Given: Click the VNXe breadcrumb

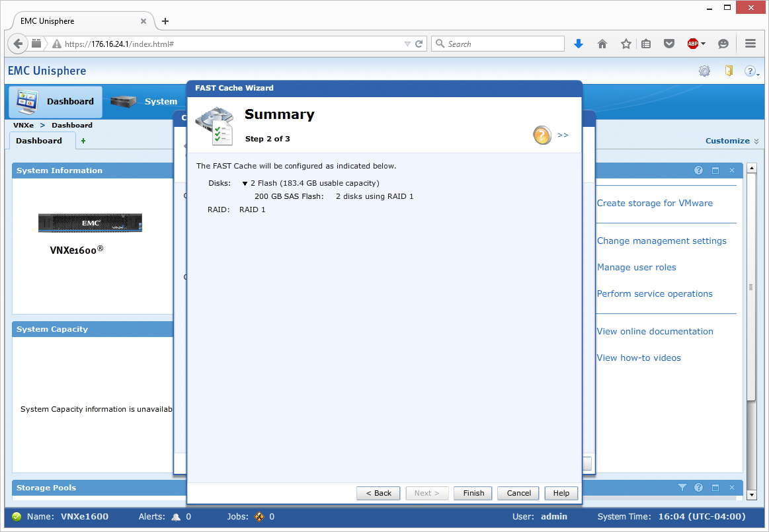Looking at the screenshot, I should pyautogui.click(x=24, y=125).
